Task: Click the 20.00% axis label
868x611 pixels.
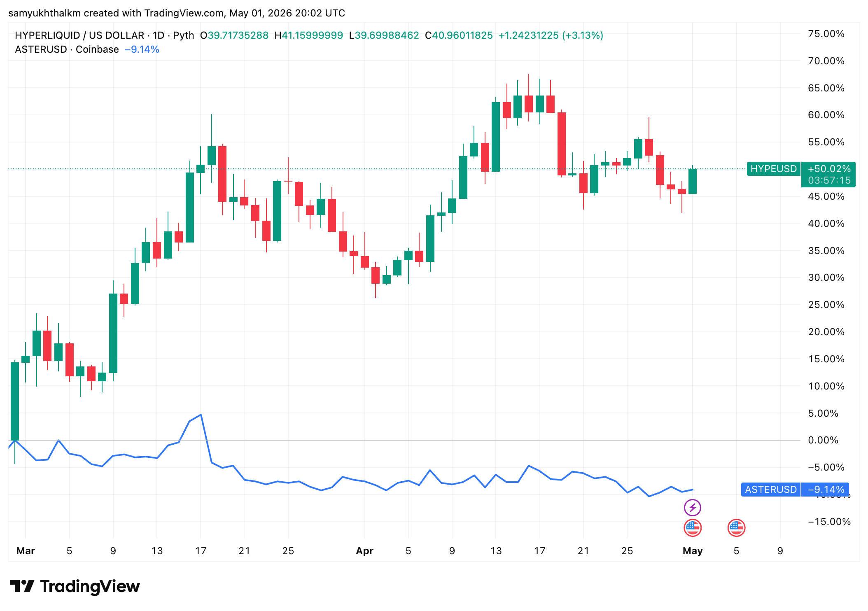Action: pos(826,332)
